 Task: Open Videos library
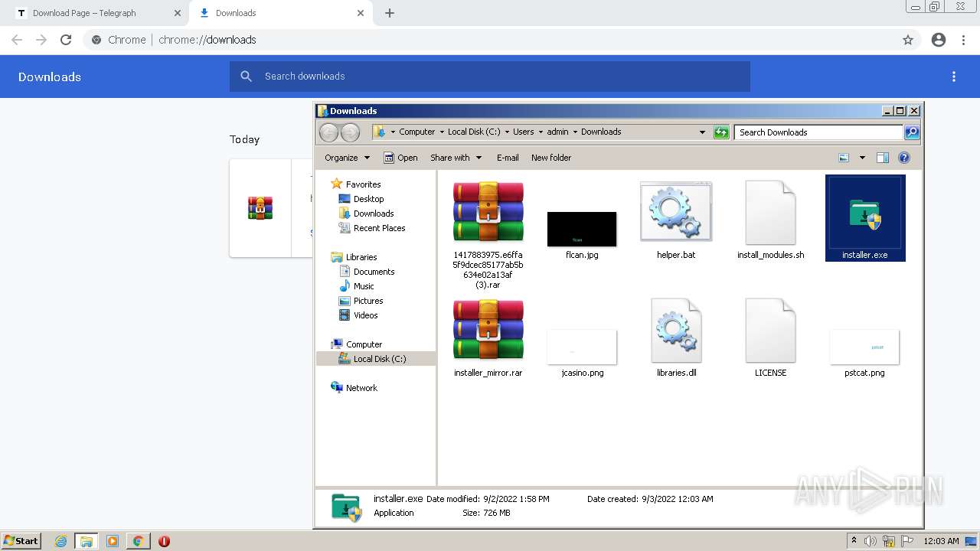(x=358, y=315)
